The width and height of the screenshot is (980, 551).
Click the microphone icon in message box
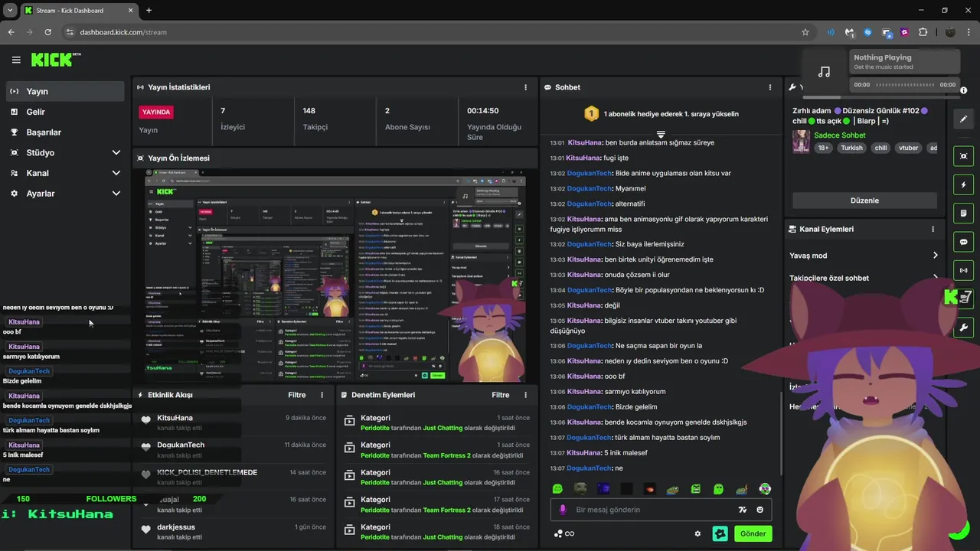click(563, 510)
